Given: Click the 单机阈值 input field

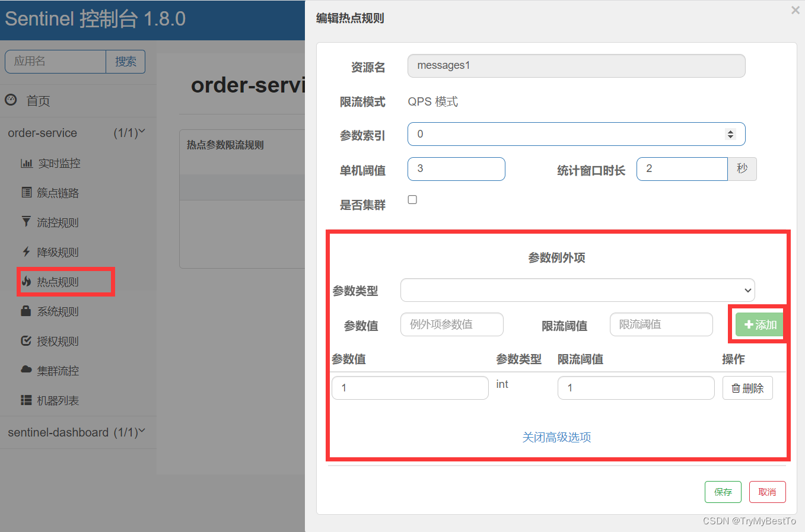Looking at the screenshot, I should click(456, 169).
